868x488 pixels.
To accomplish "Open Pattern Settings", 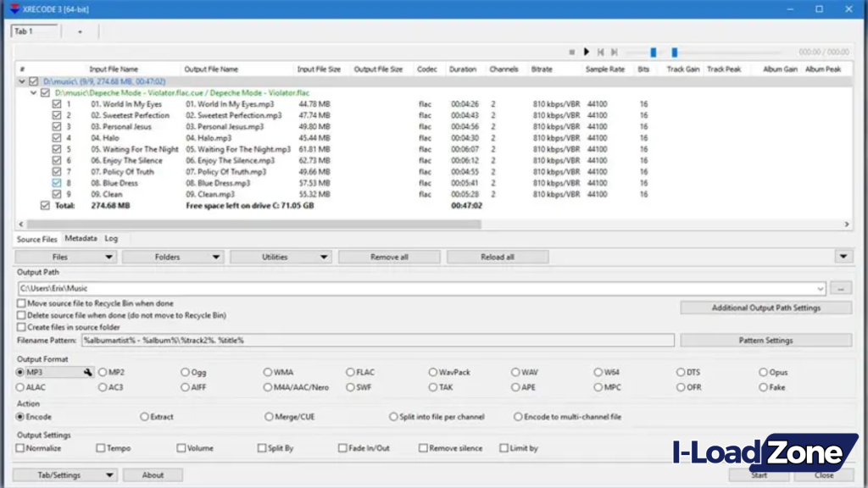I will [x=765, y=339].
